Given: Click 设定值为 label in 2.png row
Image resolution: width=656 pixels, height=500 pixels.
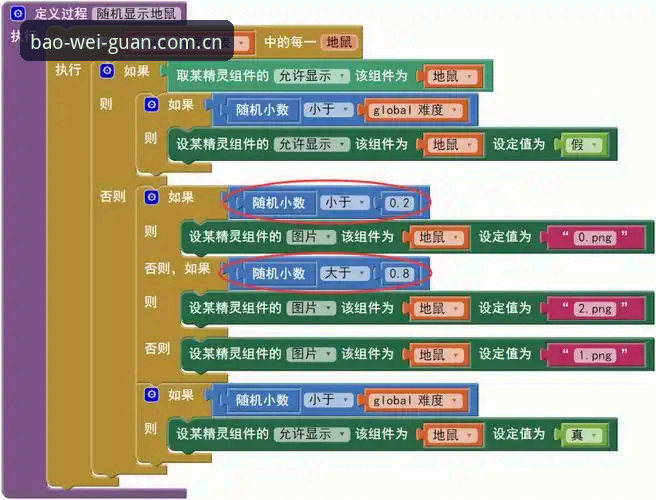Looking at the screenshot, I should click(x=505, y=308).
